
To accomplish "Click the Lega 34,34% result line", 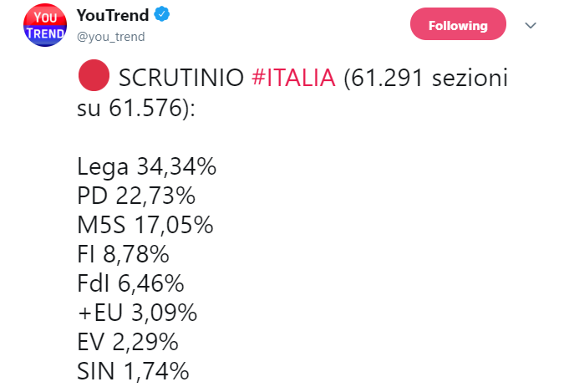I will [x=147, y=166].
